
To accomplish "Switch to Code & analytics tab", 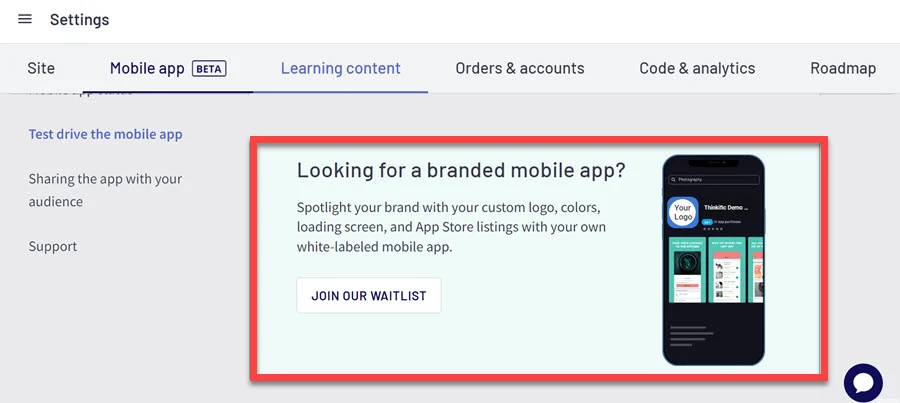I will [697, 69].
